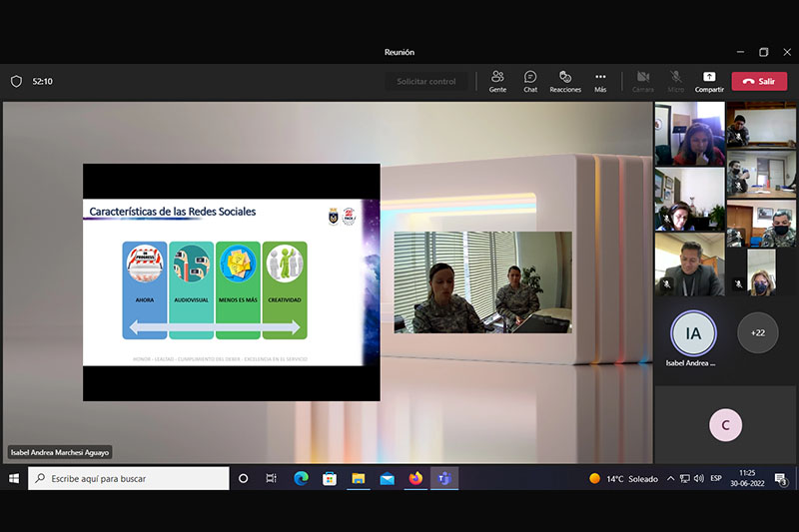Open the Firefox taskbar icon

pos(415,478)
